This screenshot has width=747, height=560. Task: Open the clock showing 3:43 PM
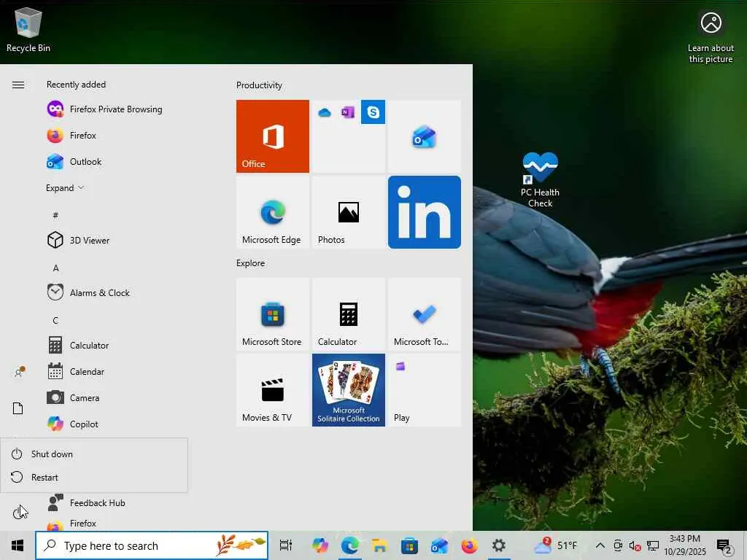[x=684, y=545]
